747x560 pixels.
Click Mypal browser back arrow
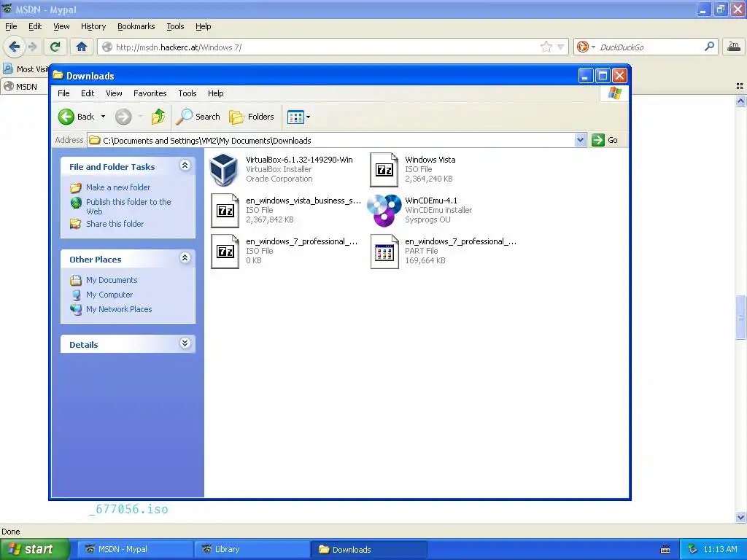pyautogui.click(x=15, y=47)
